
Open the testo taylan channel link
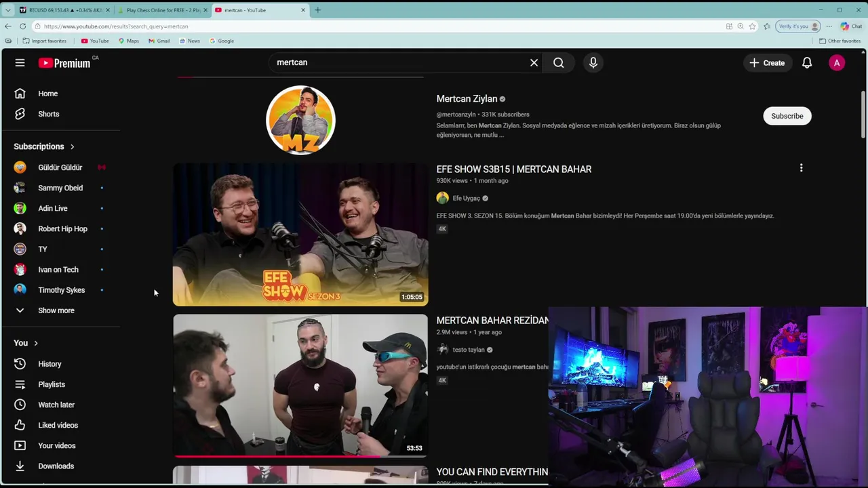click(x=469, y=350)
